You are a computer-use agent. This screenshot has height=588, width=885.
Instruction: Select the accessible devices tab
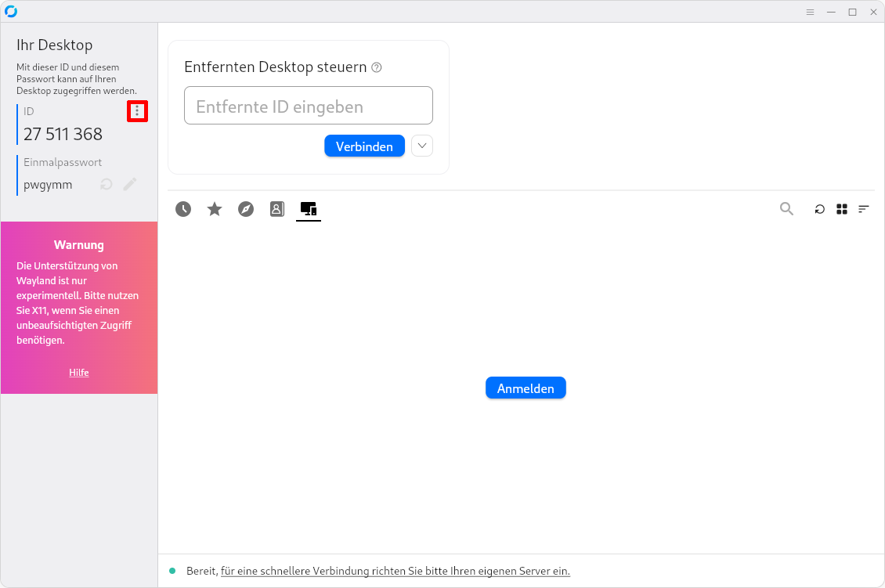pos(309,209)
